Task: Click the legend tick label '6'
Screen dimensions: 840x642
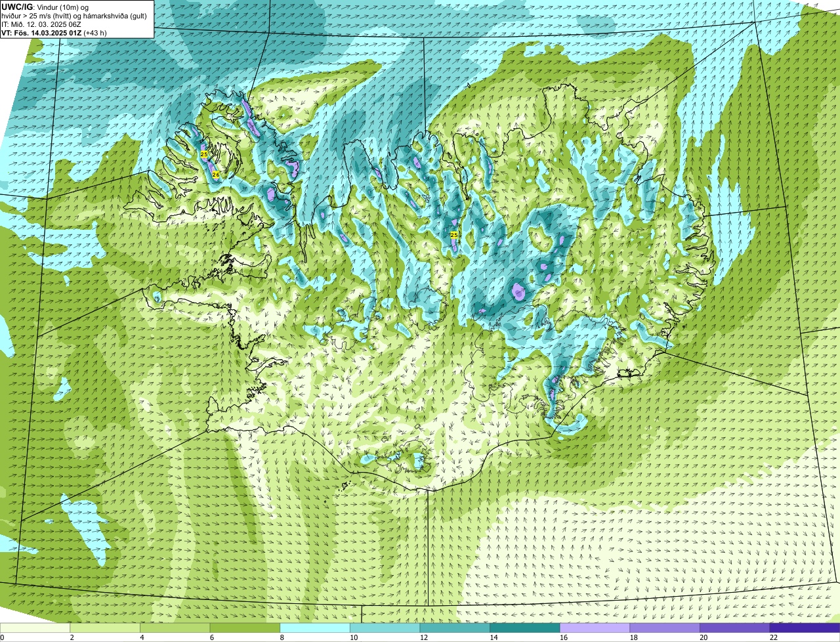Action: pos(212,637)
